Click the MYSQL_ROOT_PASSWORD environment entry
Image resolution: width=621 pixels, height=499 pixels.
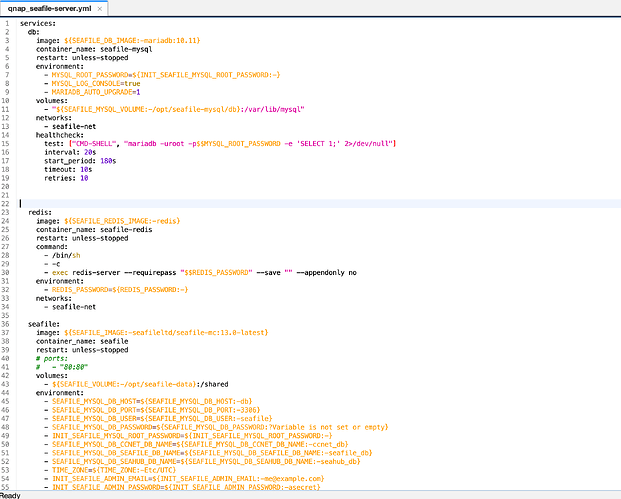[166, 75]
